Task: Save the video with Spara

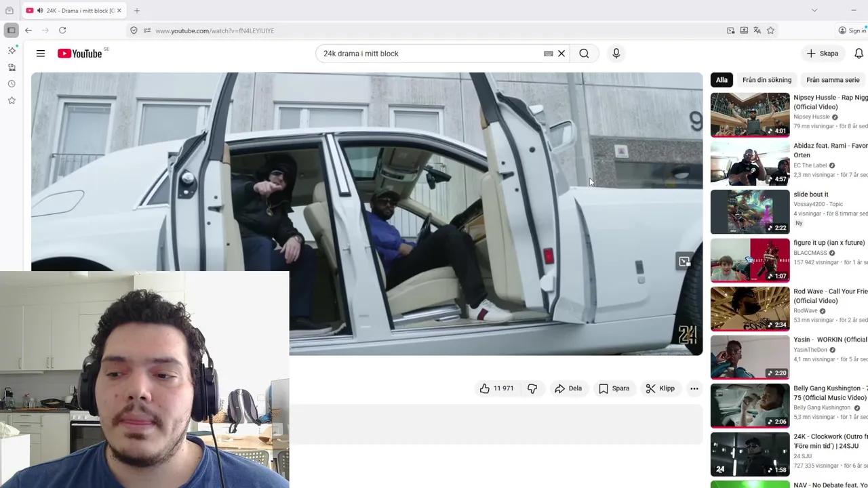Action: coord(614,388)
